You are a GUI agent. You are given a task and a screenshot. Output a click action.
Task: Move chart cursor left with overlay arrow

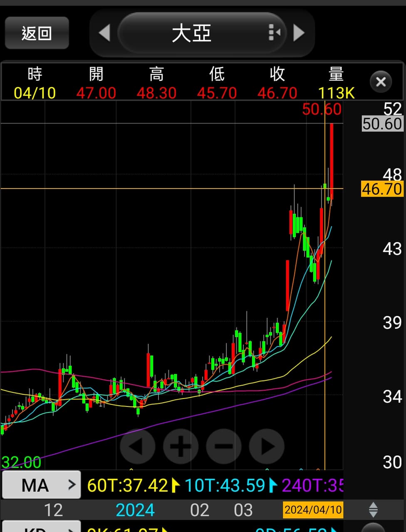point(137,446)
